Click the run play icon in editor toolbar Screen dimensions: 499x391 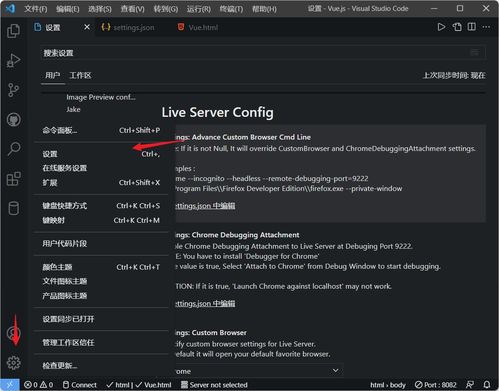(441, 27)
